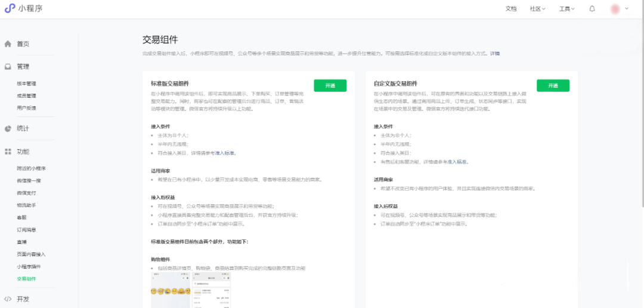Click 开通 for 自定义版交易组件

click(553, 85)
